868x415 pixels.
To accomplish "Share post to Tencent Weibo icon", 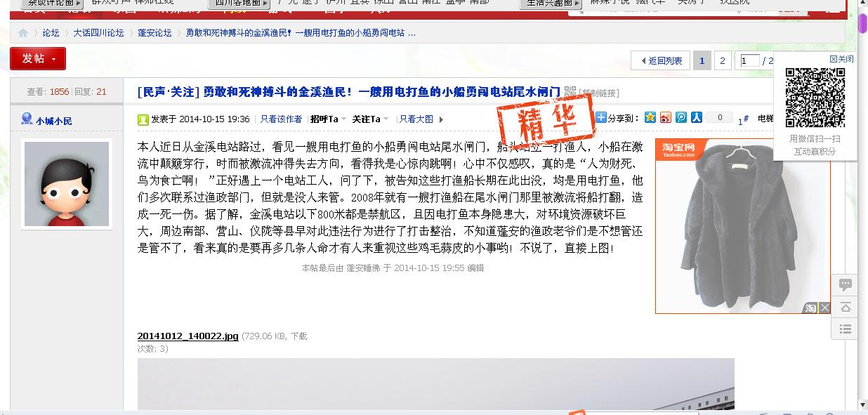I will coord(680,117).
